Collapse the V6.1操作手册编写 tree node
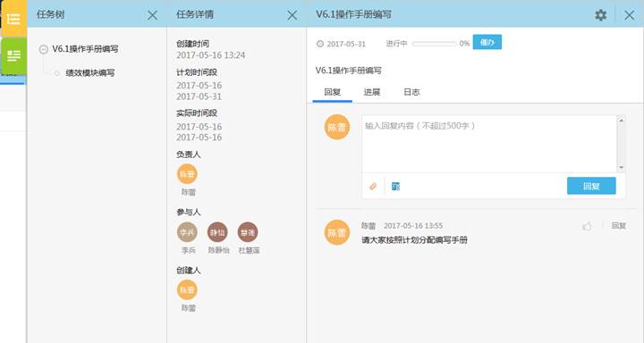Viewport: 644px width, 343px height. click(x=43, y=50)
